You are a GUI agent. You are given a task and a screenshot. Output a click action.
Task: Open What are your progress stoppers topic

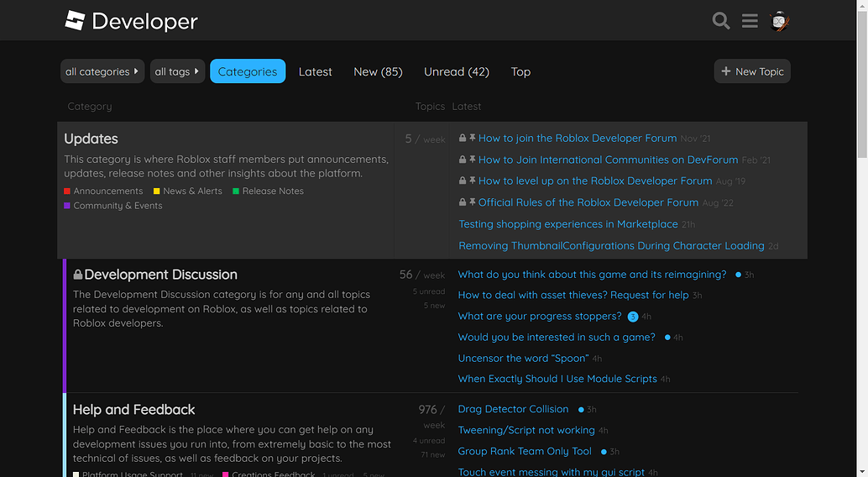(x=540, y=316)
